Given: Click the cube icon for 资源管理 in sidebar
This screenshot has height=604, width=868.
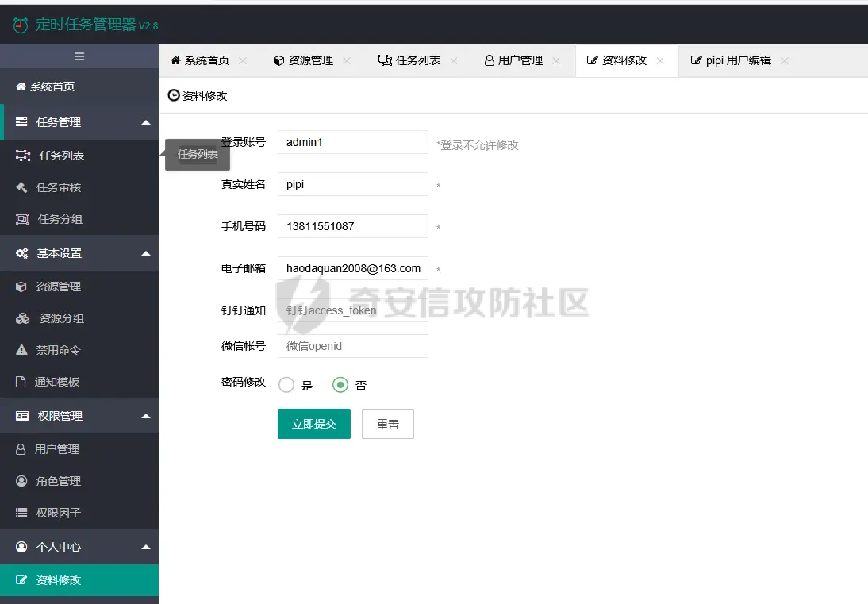Looking at the screenshot, I should 21,287.
